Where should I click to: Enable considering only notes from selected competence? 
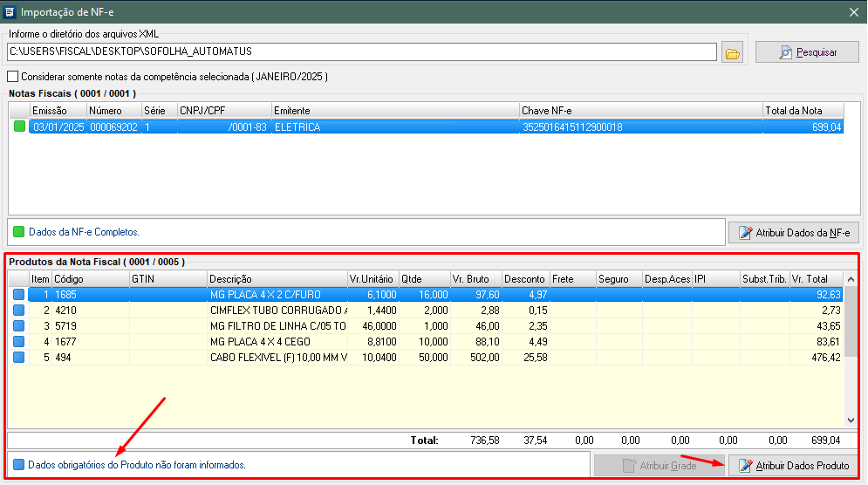(x=13, y=77)
